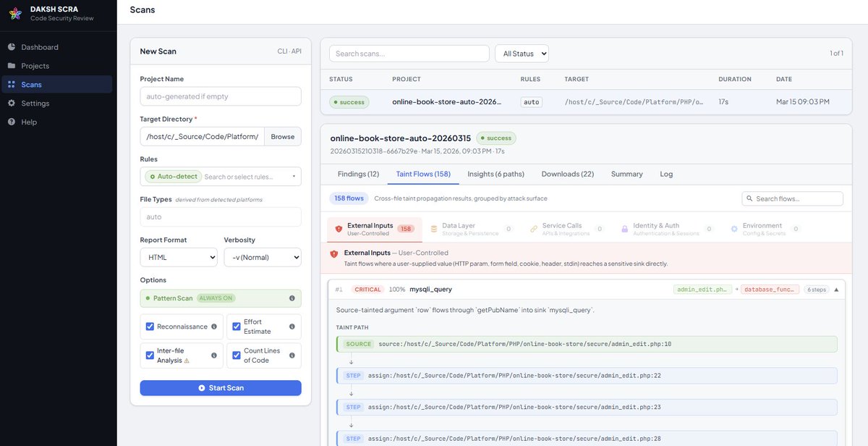This screenshot has width=868, height=446.
Task: Click the STEP assign admin_edit.php:23 row
Action: pyautogui.click(x=587, y=407)
